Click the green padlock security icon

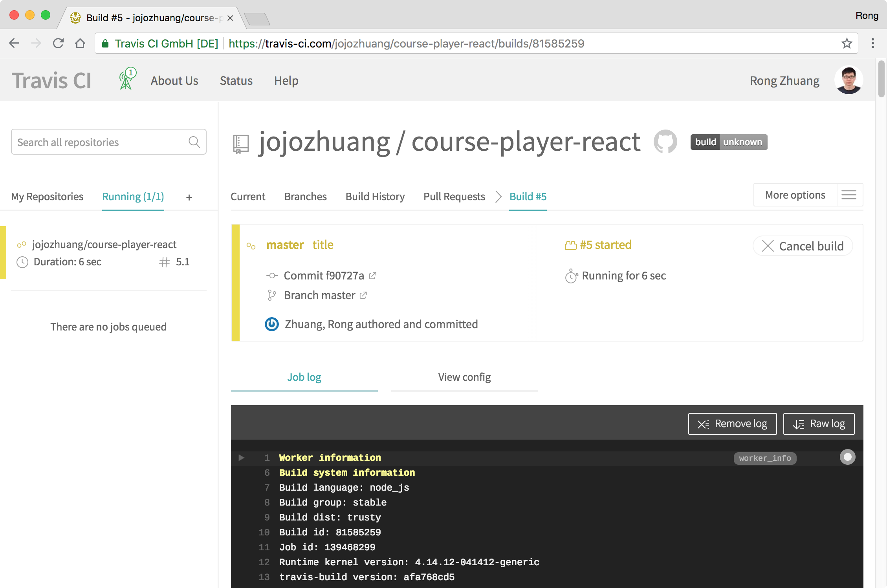point(105,44)
